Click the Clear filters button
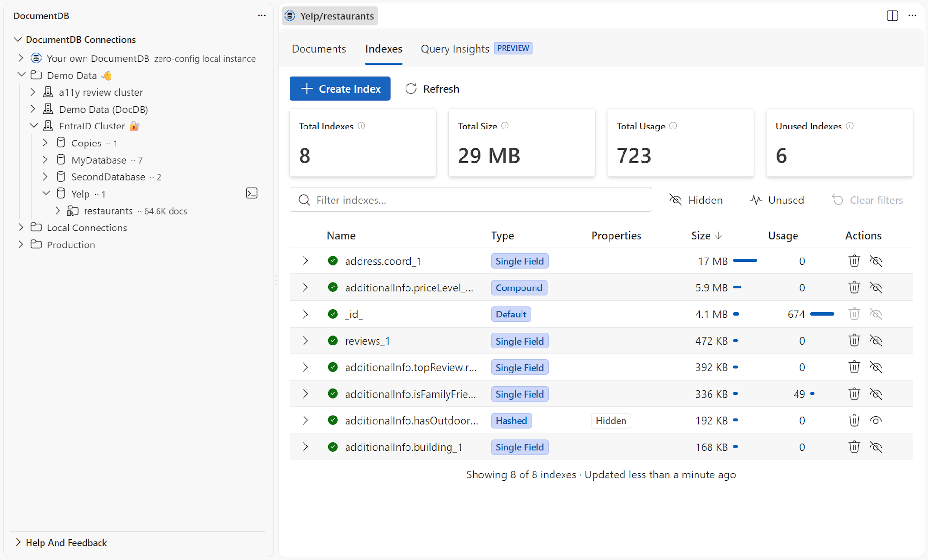This screenshot has height=560, width=928. pos(868,200)
